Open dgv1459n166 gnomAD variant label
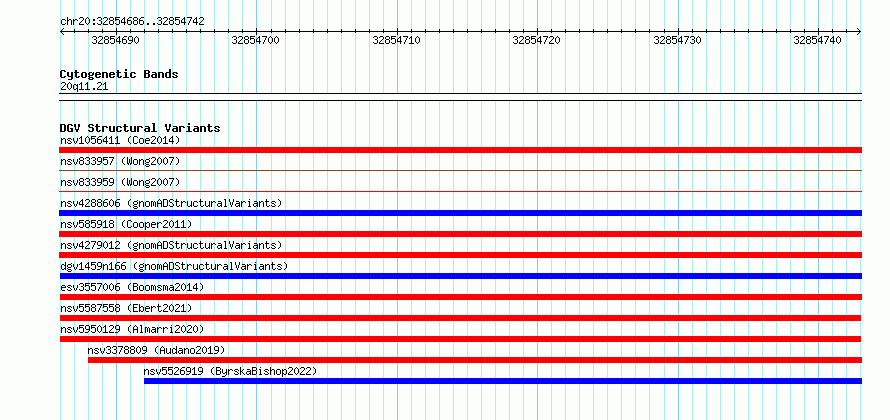The height and width of the screenshot is (420, 890). (x=174, y=266)
